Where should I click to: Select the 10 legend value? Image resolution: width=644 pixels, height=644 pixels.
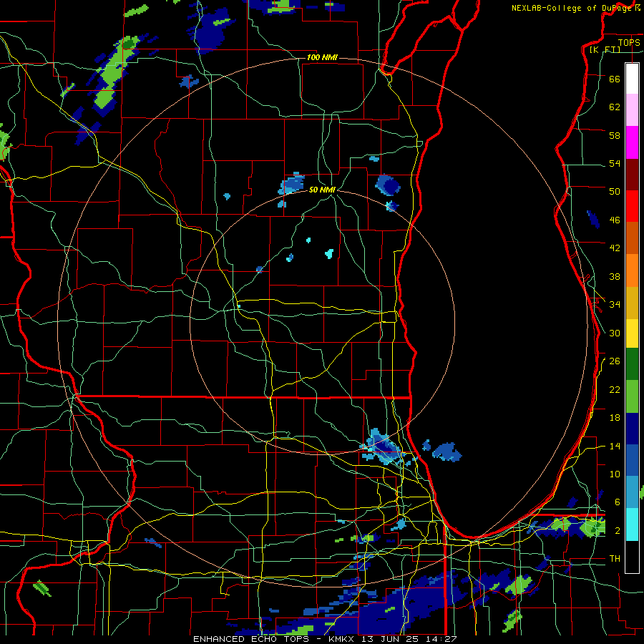click(615, 474)
